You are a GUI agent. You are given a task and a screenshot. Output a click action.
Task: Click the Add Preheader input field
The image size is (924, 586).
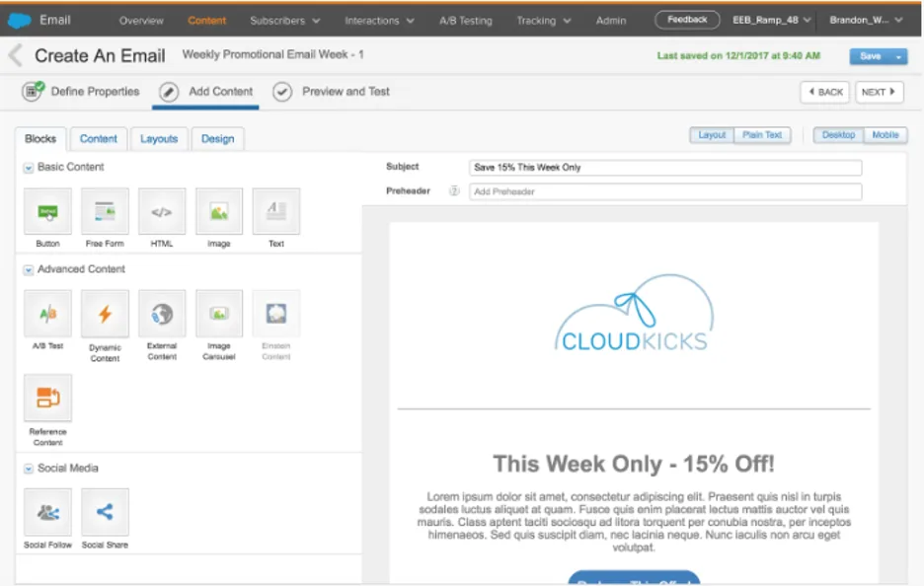pos(665,191)
